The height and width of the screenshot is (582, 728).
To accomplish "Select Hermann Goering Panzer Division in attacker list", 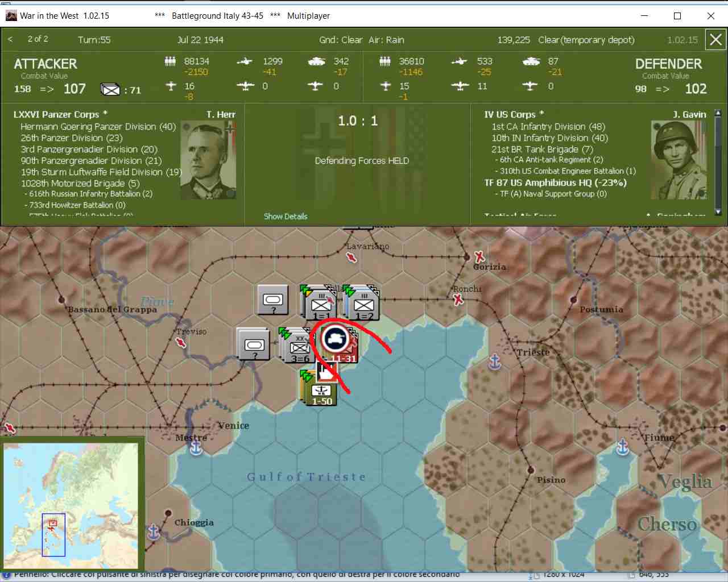I will [98, 127].
